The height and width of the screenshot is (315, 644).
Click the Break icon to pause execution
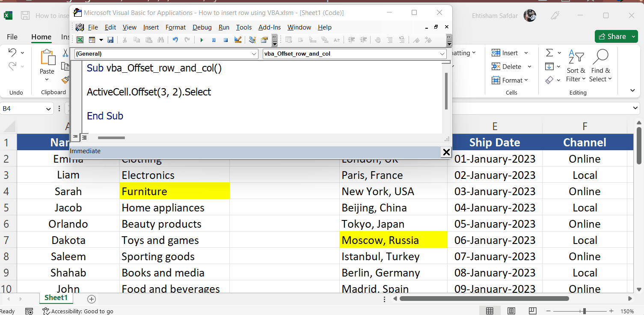[213, 40]
